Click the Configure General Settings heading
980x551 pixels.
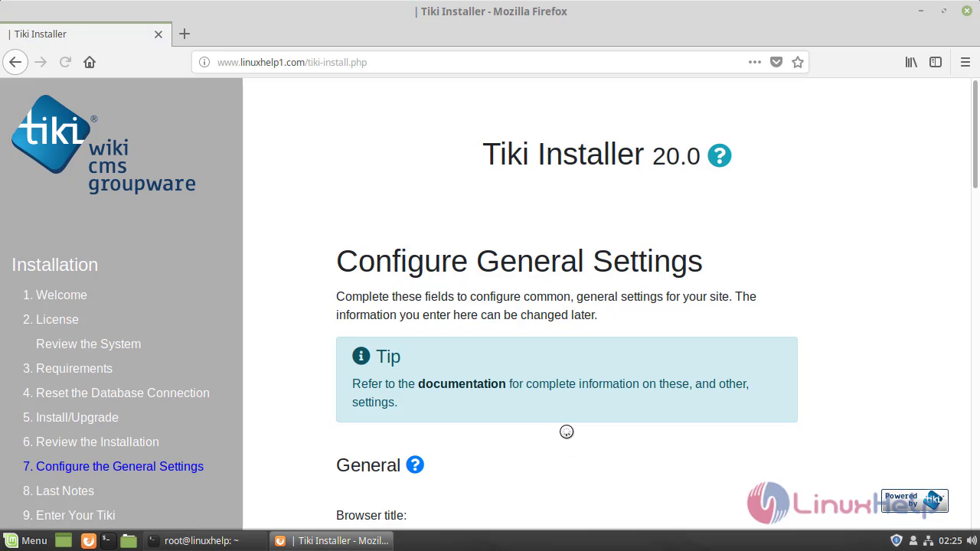point(519,261)
